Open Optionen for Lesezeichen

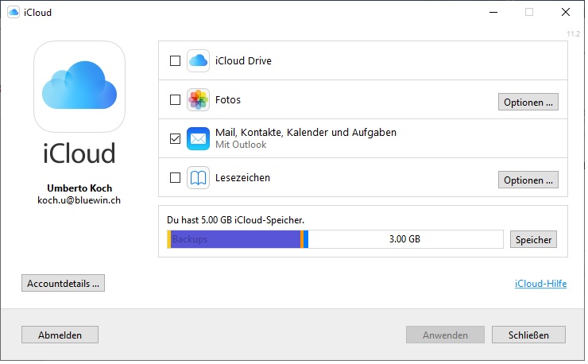pos(528,180)
